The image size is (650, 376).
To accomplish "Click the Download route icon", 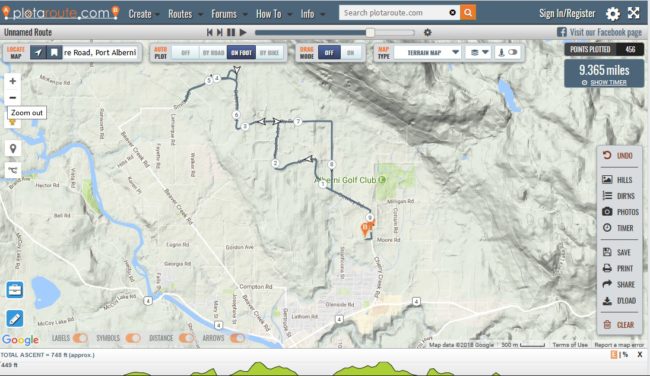I will [x=607, y=301].
